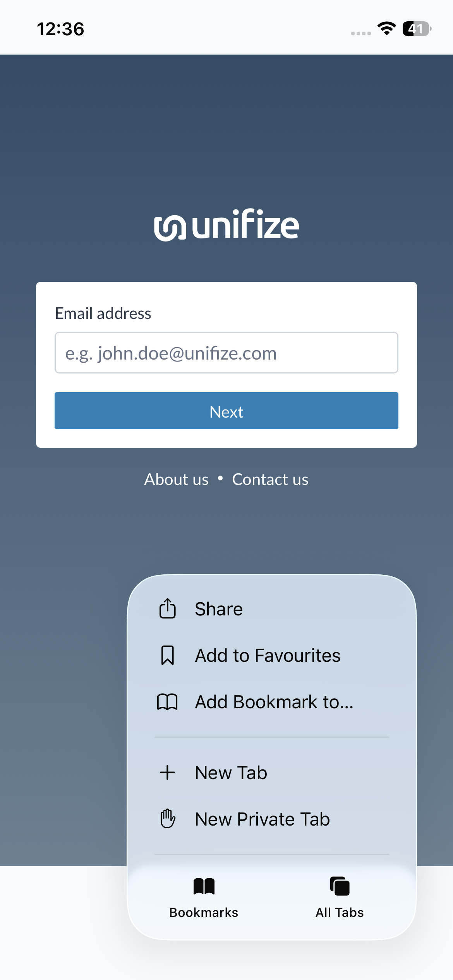
Task: Select the "Add Bookmark to..." menu text
Action: pyautogui.click(x=274, y=702)
